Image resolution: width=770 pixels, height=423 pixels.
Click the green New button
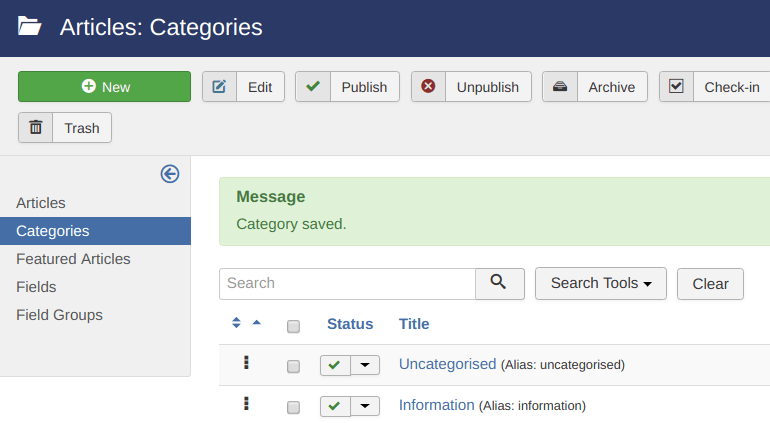click(x=105, y=86)
